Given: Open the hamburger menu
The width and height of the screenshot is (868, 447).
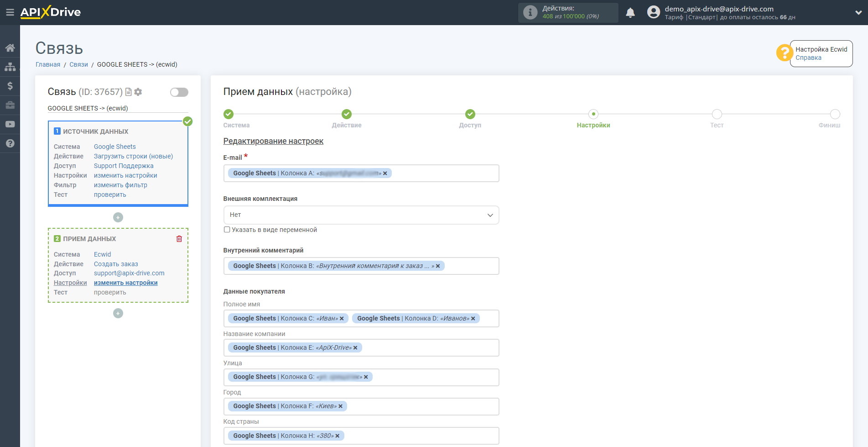Looking at the screenshot, I should click(x=10, y=12).
